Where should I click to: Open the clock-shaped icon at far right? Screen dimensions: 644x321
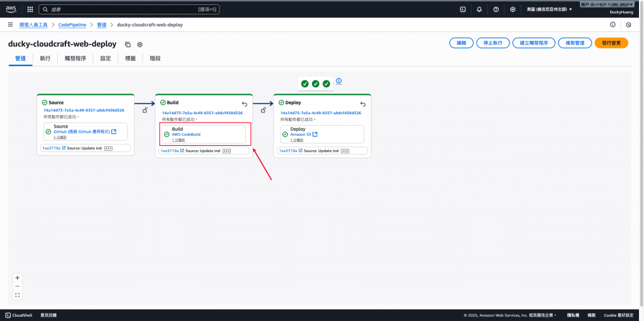(628, 24)
